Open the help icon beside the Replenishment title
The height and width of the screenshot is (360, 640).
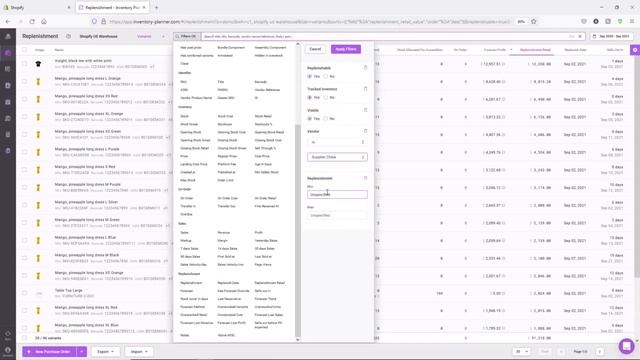(68, 36)
